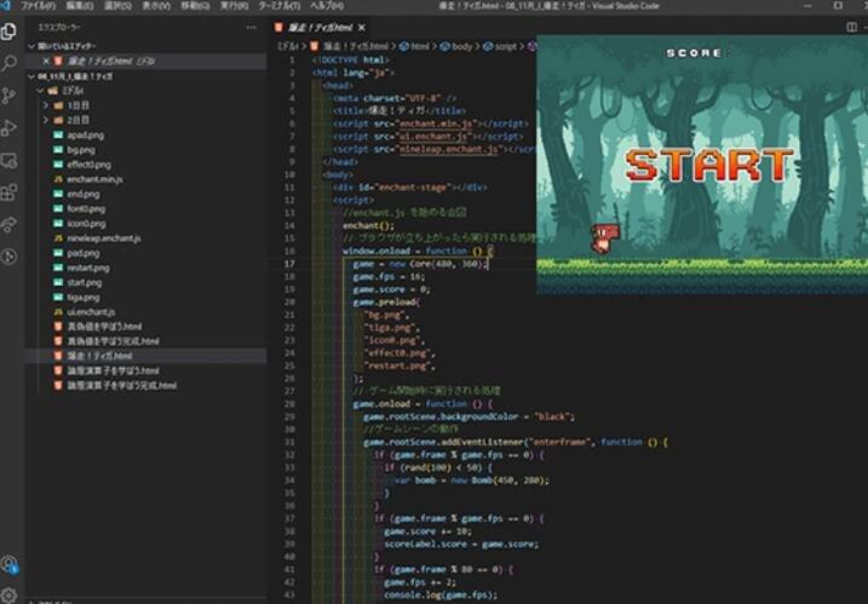Open the Run and Debug view icon
Screen dimensions: 868x604
click(9, 128)
